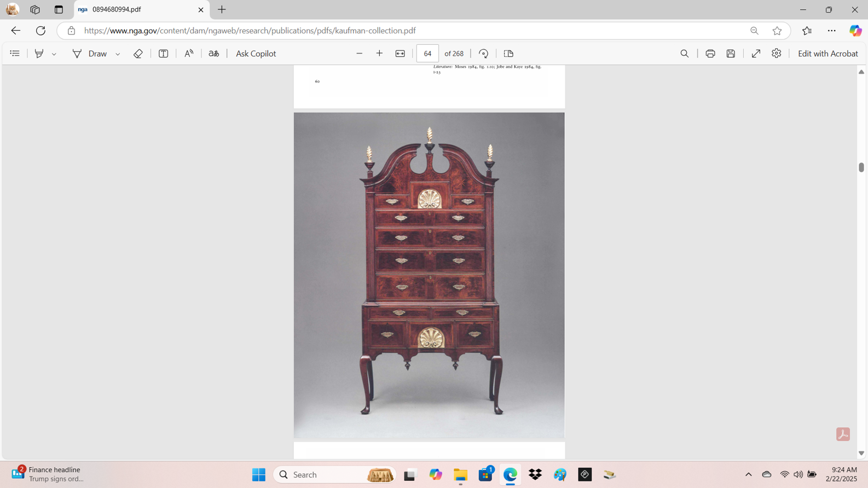868x488 pixels.
Task: Open the browser zoom indicator in address bar
Action: 754,31
